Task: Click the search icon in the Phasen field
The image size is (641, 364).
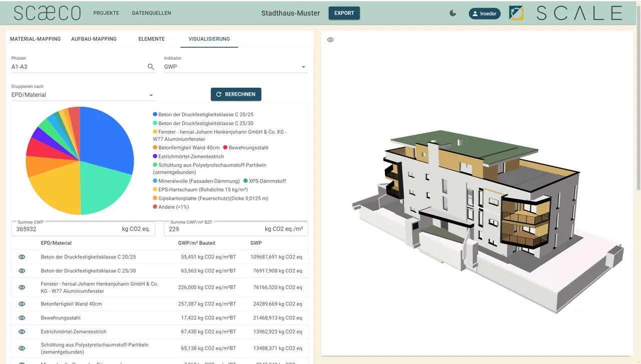Action: (x=151, y=67)
